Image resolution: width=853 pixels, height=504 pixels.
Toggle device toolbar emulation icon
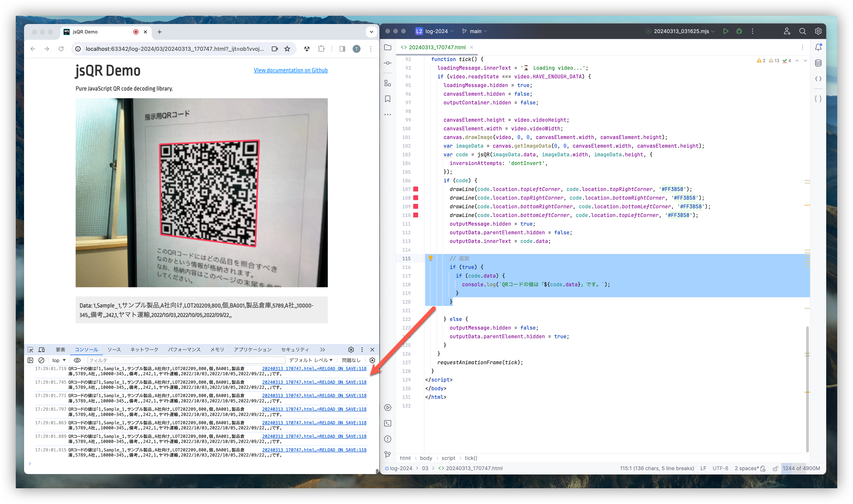click(x=41, y=349)
